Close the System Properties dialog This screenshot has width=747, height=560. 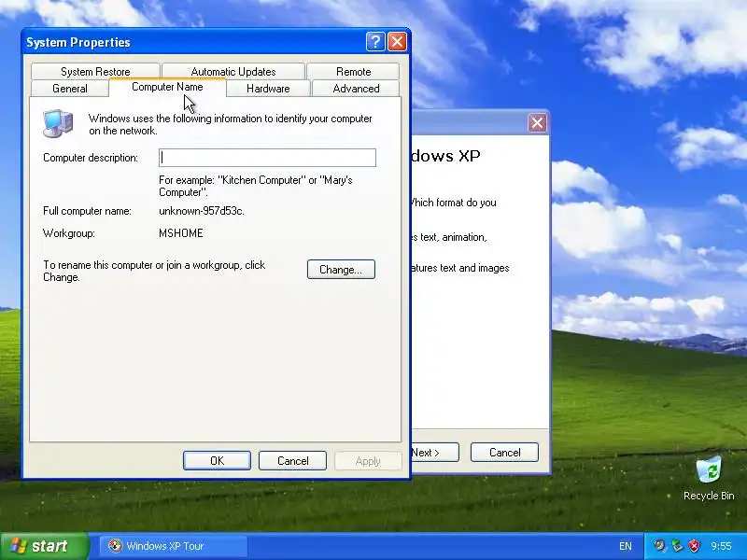pos(398,42)
